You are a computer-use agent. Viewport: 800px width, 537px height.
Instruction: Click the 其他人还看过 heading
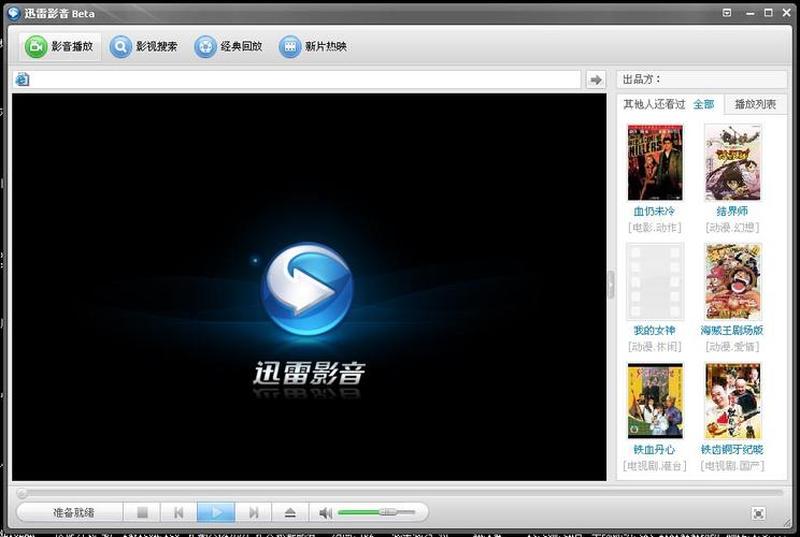(654, 105)
